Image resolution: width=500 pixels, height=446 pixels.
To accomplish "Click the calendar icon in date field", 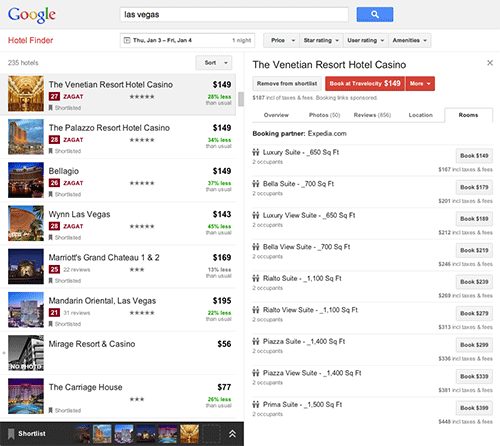I will pyautogui.click(x=127, y=40).
